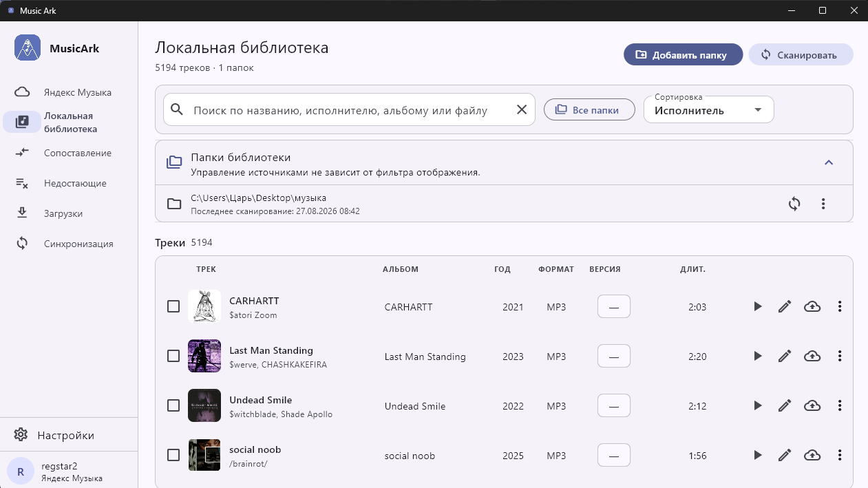The height and width of the screenshot is (488, 868).
Task: Open the Сортировка dropdown
Action: [709, 110]
